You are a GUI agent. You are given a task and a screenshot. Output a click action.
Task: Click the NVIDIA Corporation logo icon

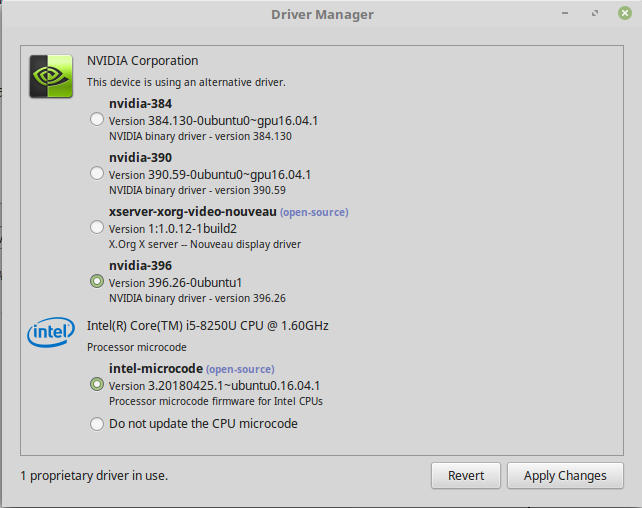pos(51,77)
